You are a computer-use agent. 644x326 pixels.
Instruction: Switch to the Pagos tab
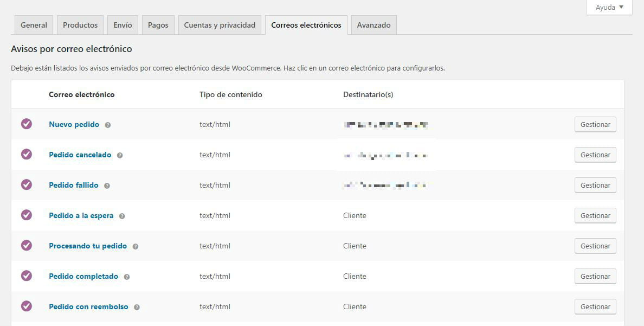pyautogui.click(x=158, y=24)
